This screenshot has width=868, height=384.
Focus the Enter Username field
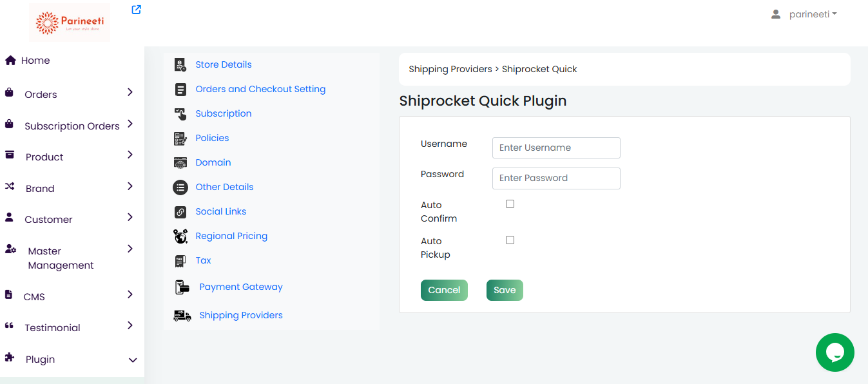pyautogui.click(x=556, y=148)
